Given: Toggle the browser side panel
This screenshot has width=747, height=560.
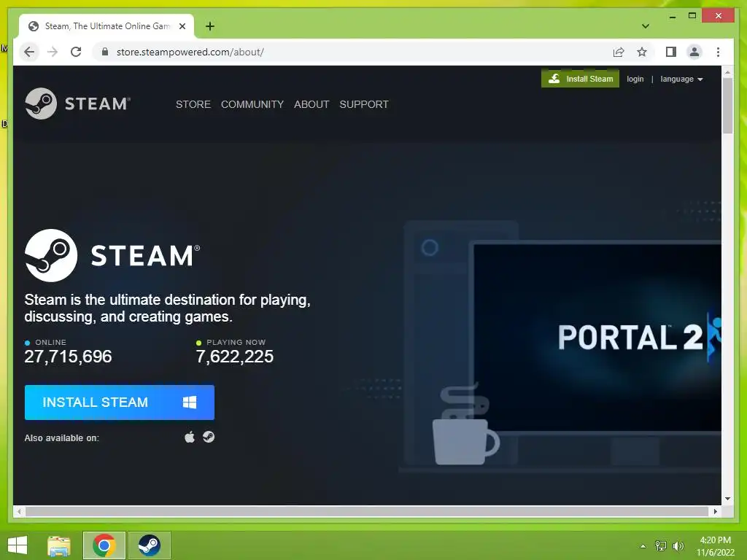Looking at the screenshot, I should tap(671, 52).
